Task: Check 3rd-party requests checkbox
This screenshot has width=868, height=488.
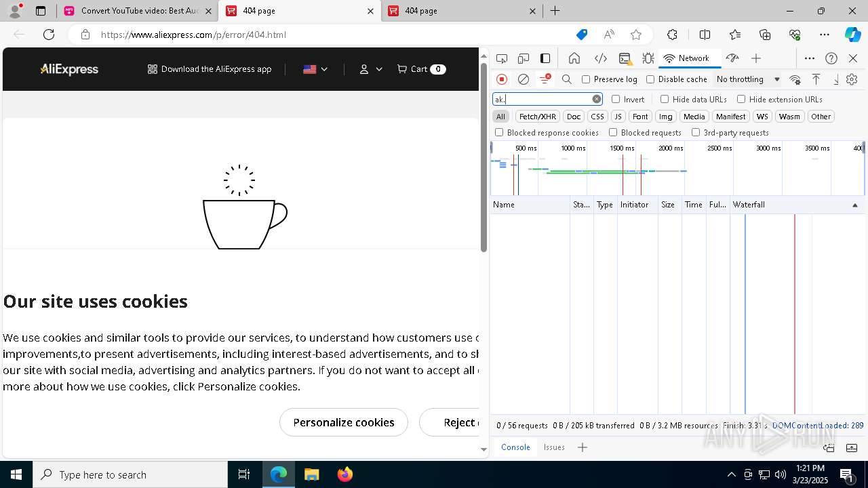Action: click(696, 133)
